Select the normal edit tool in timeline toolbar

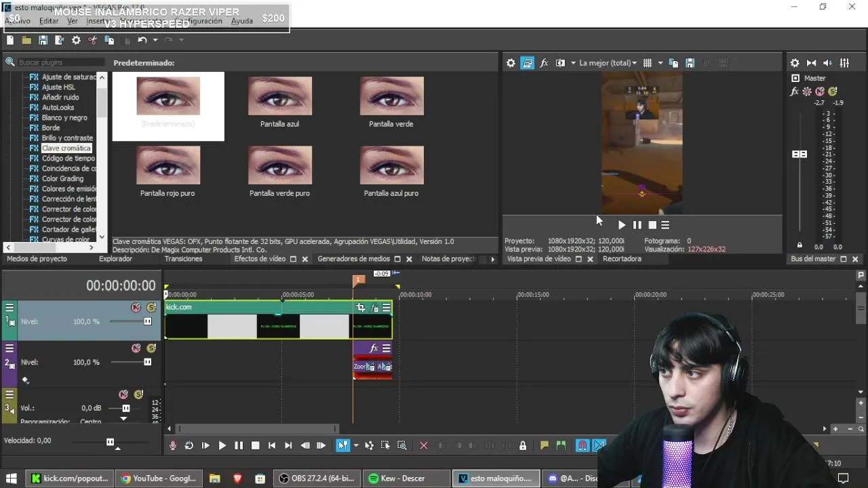[343, 445]
